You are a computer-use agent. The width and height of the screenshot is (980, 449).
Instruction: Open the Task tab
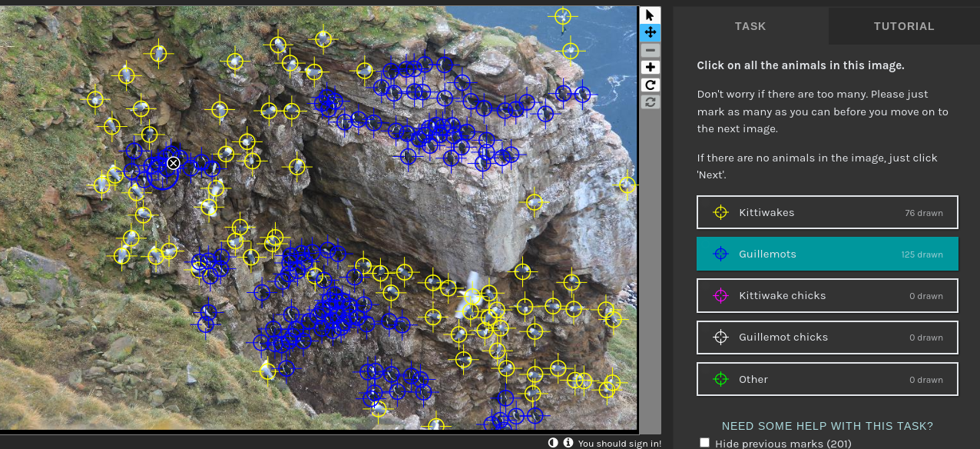tap(750, 26)
